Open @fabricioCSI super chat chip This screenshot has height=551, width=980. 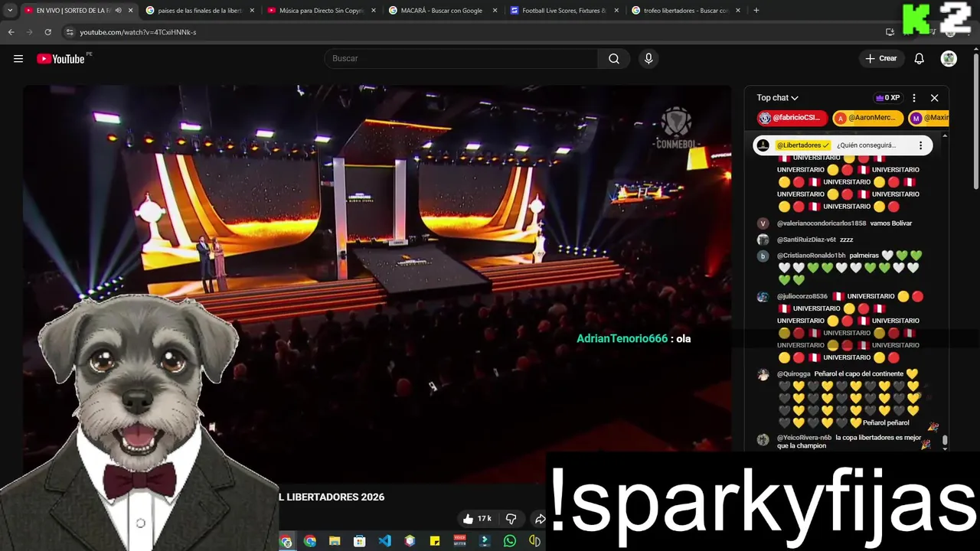792,118
